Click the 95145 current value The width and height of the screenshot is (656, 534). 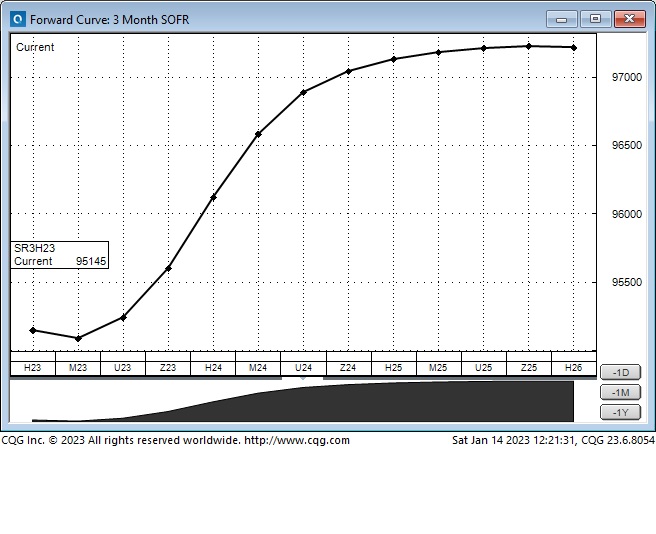point(91,261)
